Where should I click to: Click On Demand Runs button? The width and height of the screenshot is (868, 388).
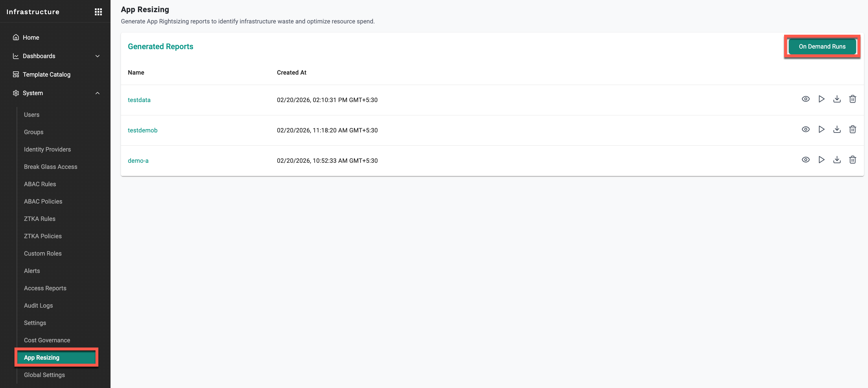click(822, 47)
